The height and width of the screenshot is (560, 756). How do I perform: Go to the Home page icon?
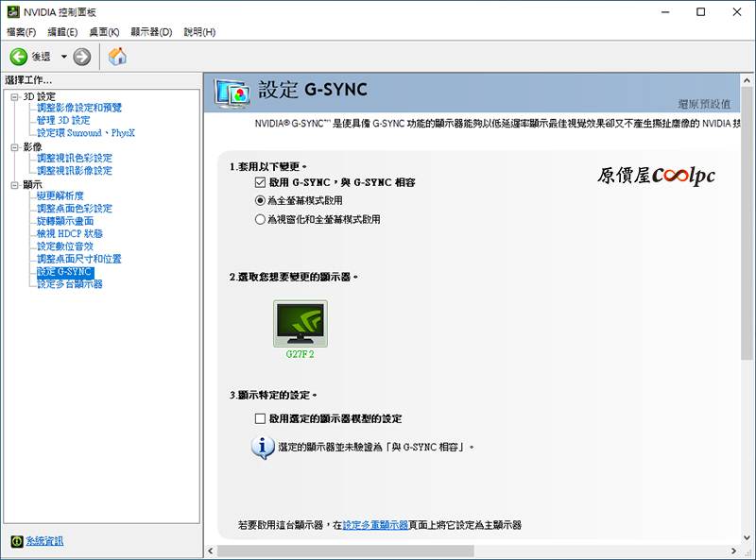click(x=117, y=57)
